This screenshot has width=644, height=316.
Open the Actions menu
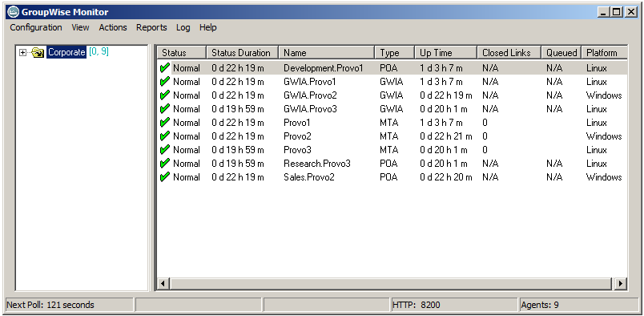click(113, 27)
